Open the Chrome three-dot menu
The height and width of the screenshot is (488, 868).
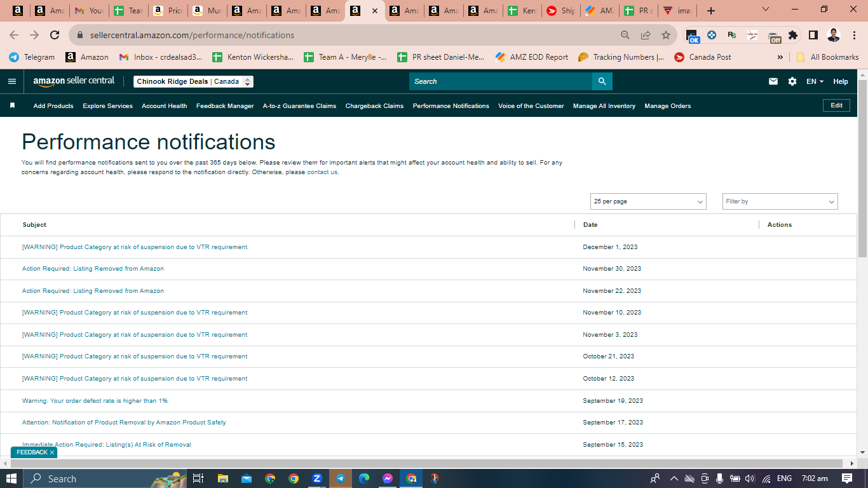click(x=854, y=35)
